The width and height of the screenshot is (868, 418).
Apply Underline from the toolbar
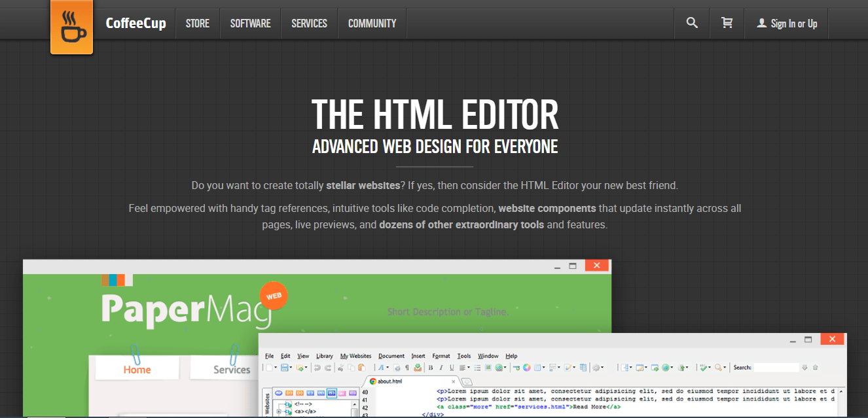452,368
